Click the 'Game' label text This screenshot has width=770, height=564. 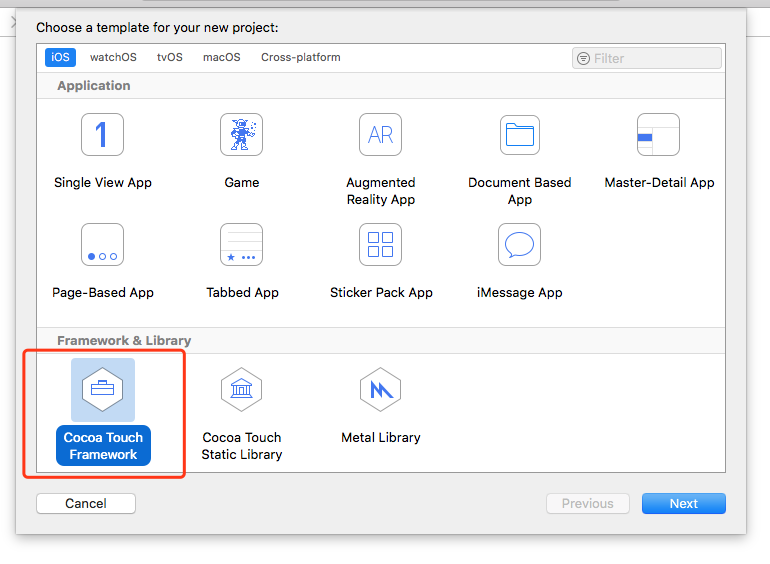(x=242, y=183)
